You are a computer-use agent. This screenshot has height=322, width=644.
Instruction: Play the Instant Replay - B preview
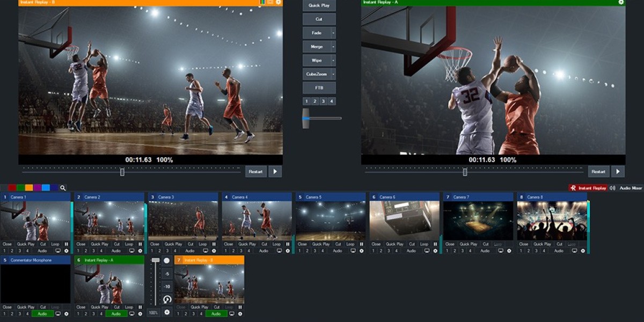275,172
